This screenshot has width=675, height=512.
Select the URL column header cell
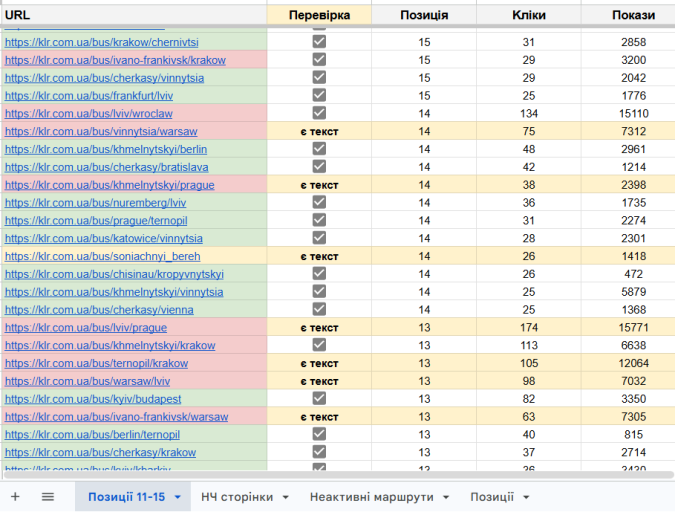(x=133, y=15)
